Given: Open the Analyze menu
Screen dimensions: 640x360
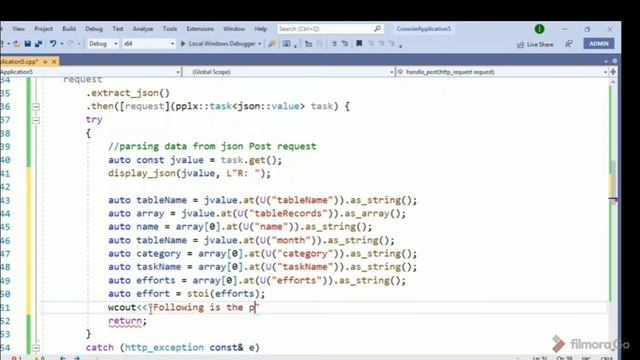Looking at the screenshot, I should point(143,29).
